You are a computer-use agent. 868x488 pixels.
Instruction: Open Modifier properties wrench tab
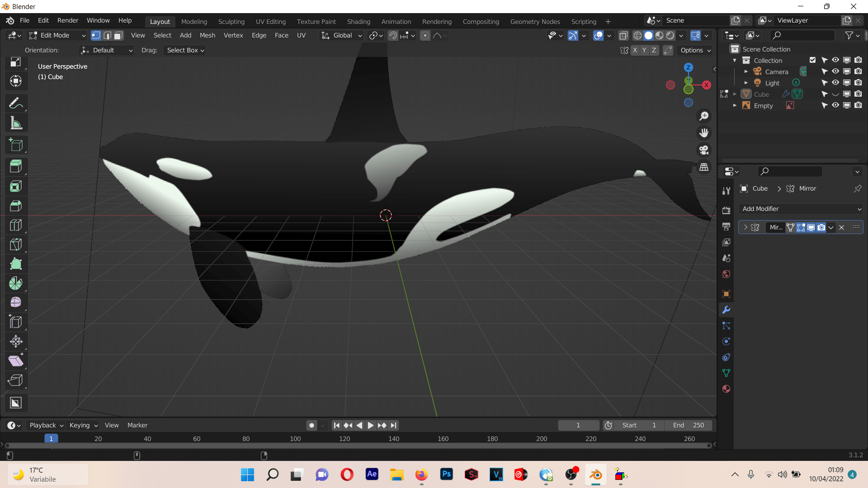click(726, 310)
